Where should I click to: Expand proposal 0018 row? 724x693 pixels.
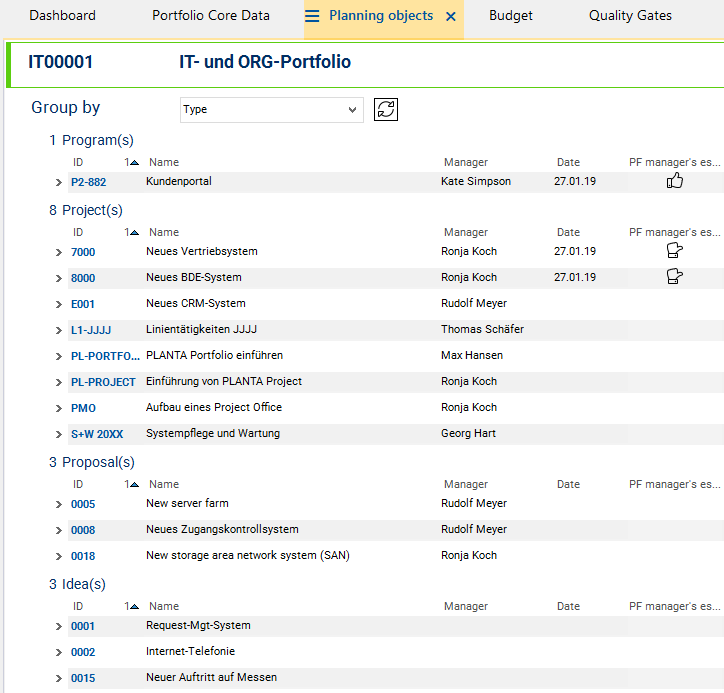click(59, 556)
